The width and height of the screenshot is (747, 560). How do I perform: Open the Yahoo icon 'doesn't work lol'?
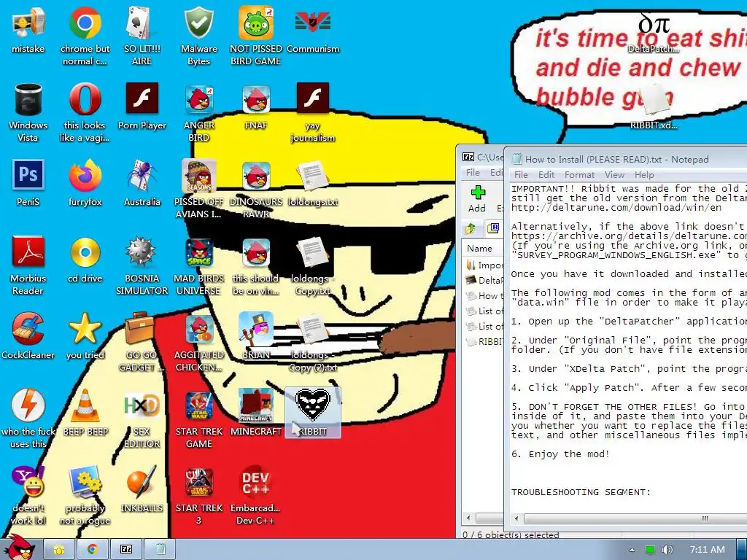[x=28, y=496]
